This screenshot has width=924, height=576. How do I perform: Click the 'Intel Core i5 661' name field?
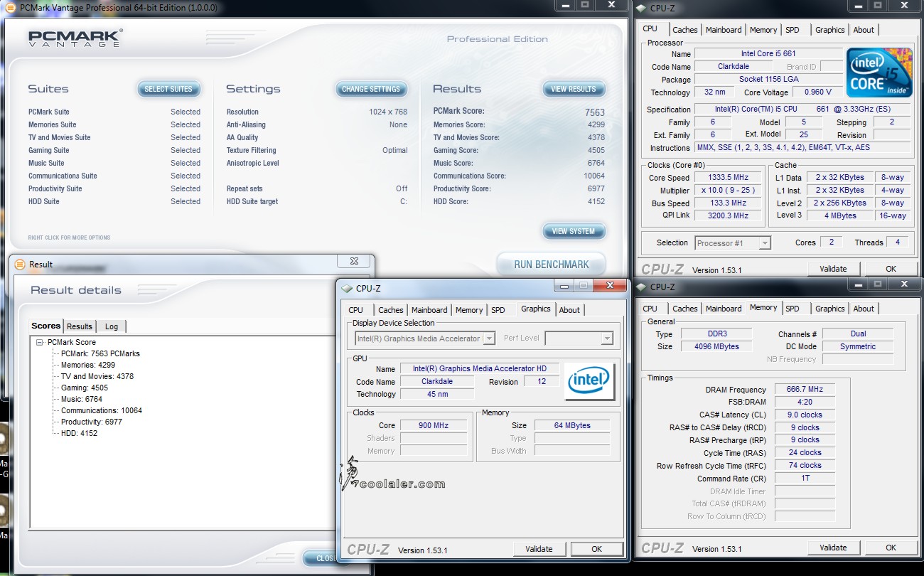coord(768,53)
